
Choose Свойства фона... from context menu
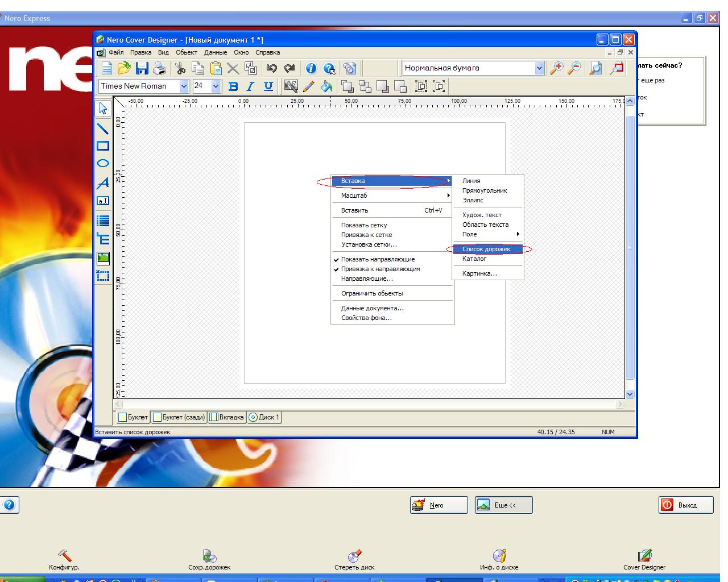pos(392,318)
